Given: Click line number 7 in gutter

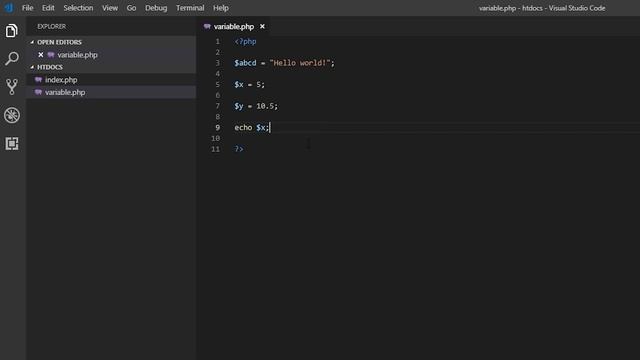Looking at the screenshot, I should pos(218,106).
